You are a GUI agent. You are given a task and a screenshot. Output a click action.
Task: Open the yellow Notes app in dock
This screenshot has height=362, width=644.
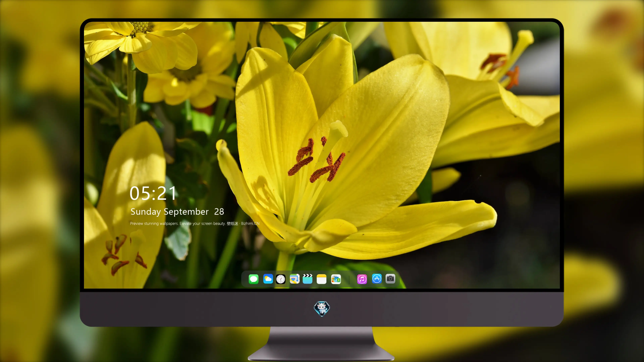click(321, 279)
